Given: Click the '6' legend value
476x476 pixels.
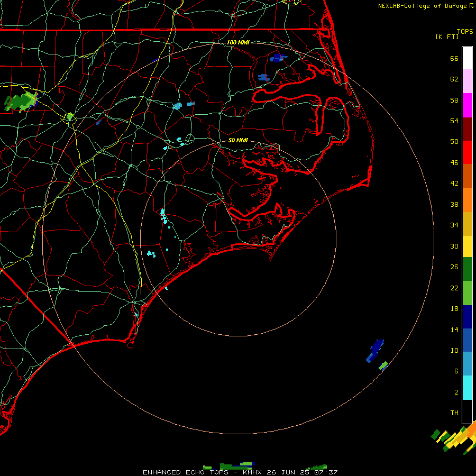Looking at the screenshot, I should tap(456, 371).
